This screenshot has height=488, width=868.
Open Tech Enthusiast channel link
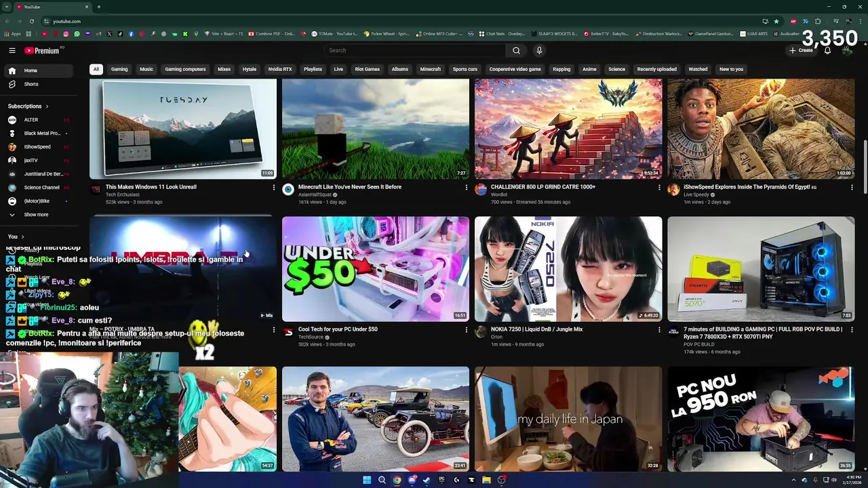pyautogui.click(x=123, y=195)
